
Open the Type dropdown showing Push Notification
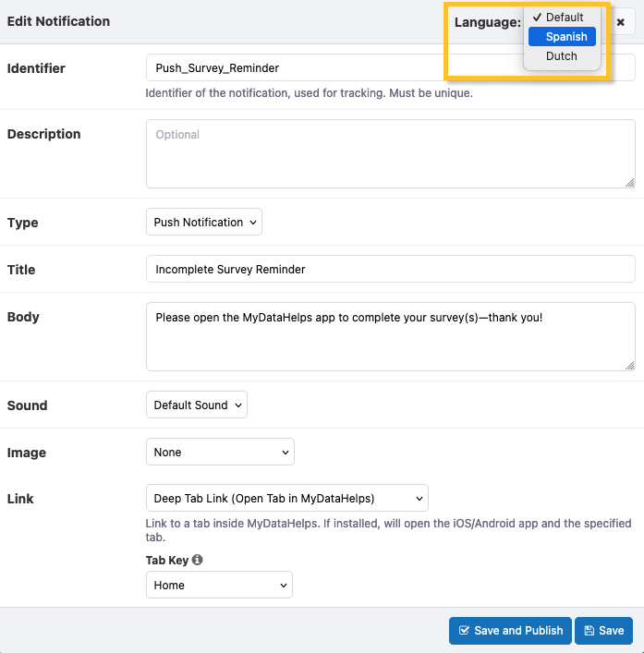tap(204, 223)
